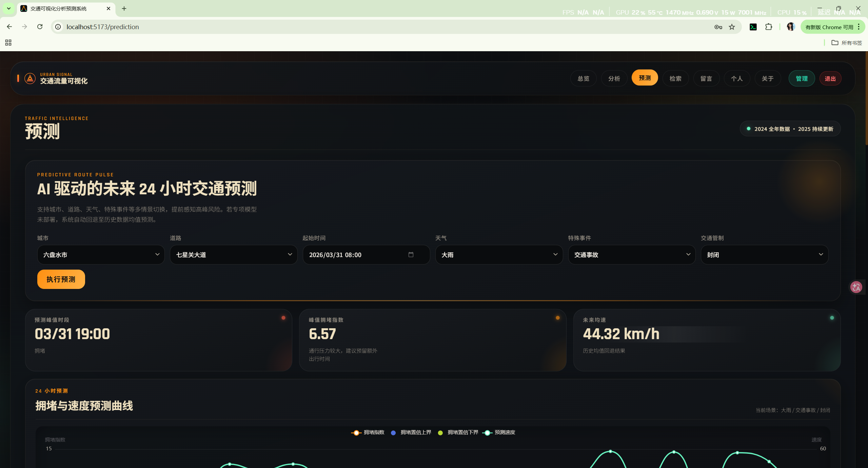Switch to the 分析 nav tab

[x=614, y=79]
